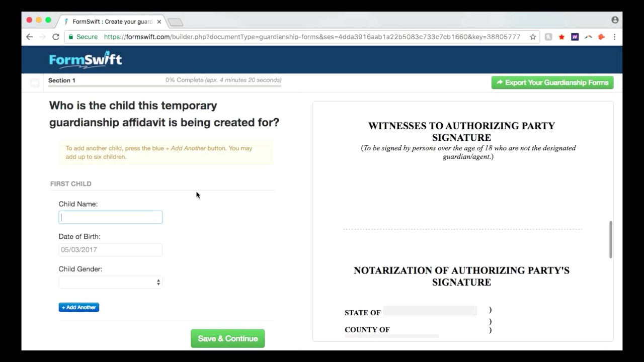Viewport: 644px width, 362px height.
Task: Click the STATE OF blank field in preview
Action: tap(430, 310)
